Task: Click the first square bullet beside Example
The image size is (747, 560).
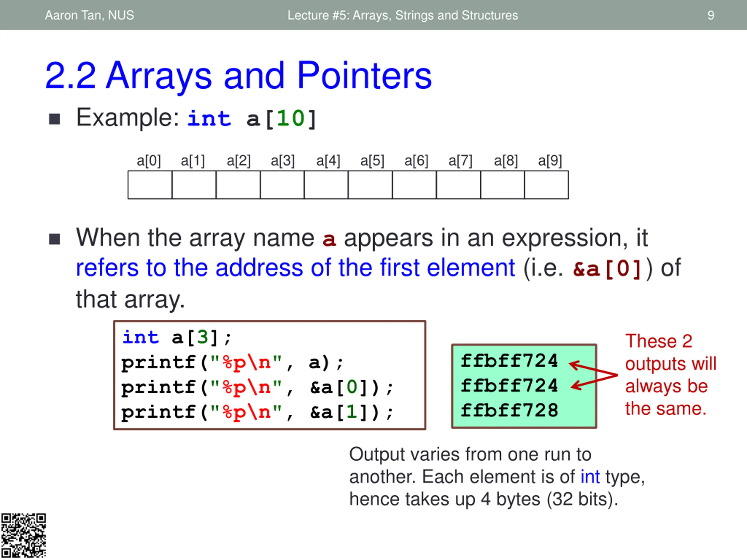Action: [54, 119]
